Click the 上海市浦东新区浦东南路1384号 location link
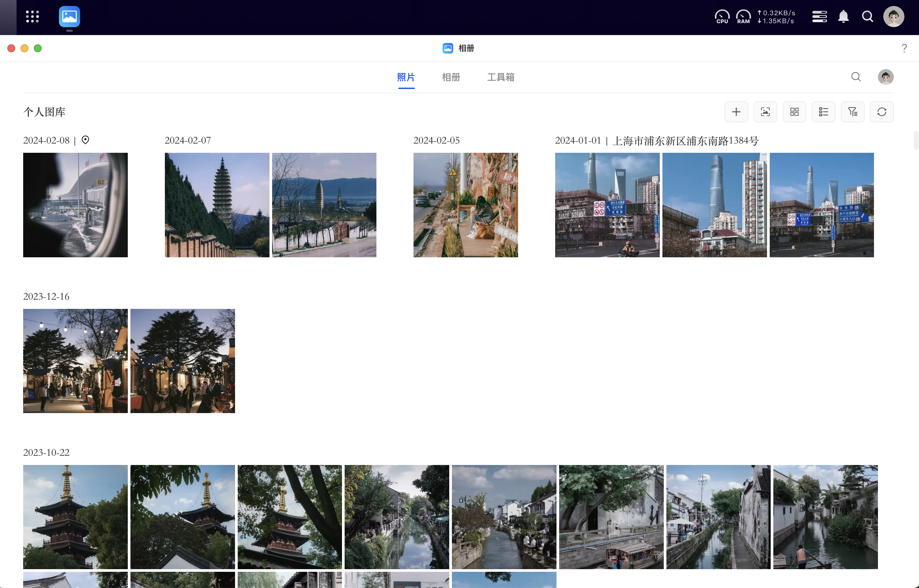 point(685,141)
